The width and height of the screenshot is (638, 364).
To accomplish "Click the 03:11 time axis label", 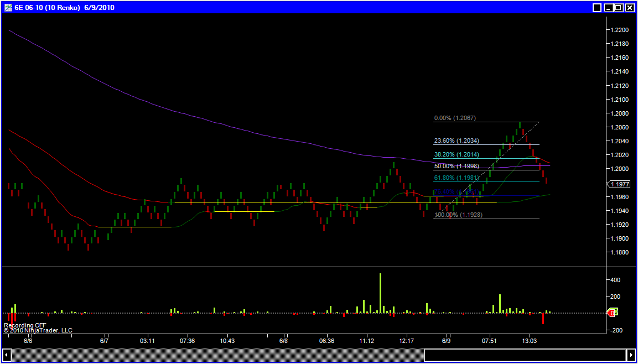I will point(147,341).
